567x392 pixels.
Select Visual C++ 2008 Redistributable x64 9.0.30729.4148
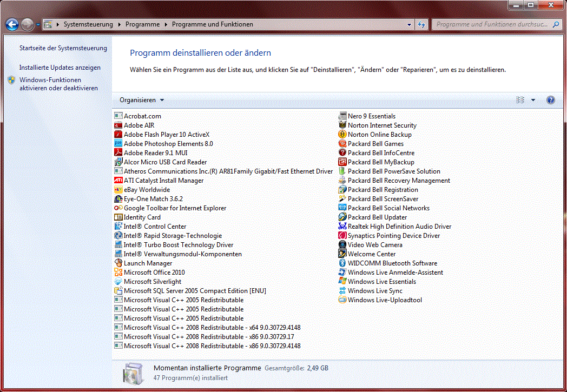(208, 328)
